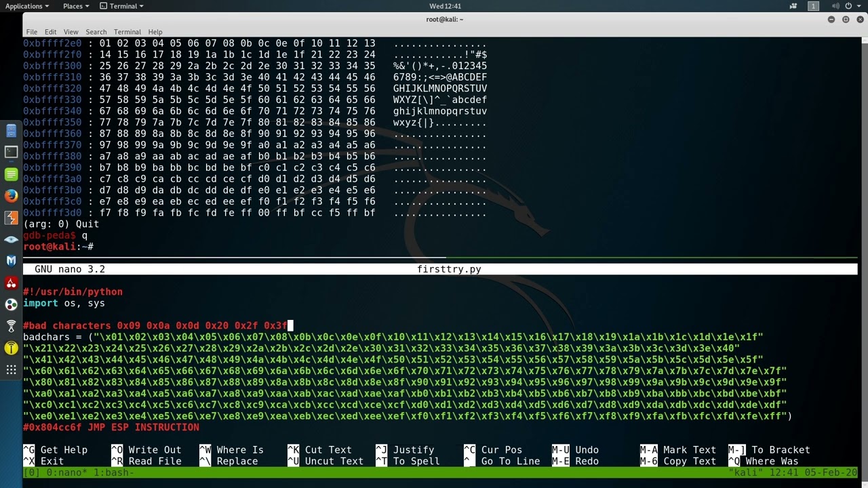
Task: Minimize the root@kali terminal window
Action: [x=831, y=19]
